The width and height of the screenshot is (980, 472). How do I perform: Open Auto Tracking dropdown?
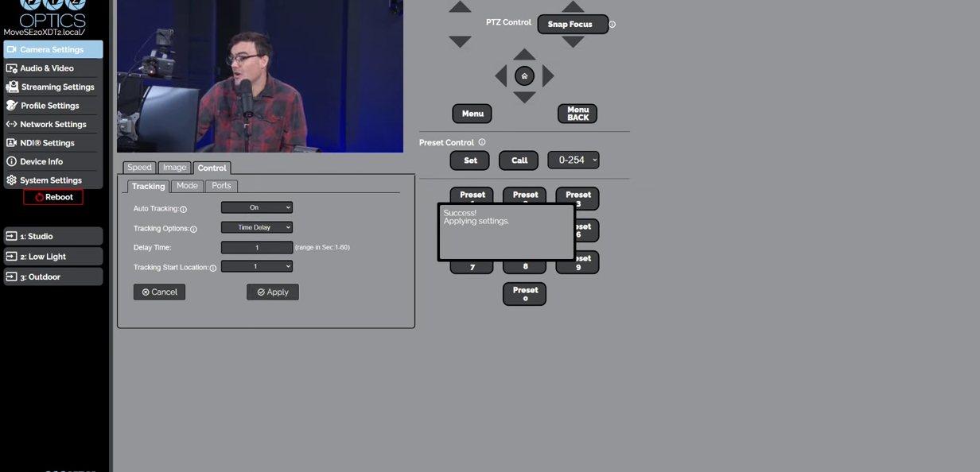pos(256,207)
